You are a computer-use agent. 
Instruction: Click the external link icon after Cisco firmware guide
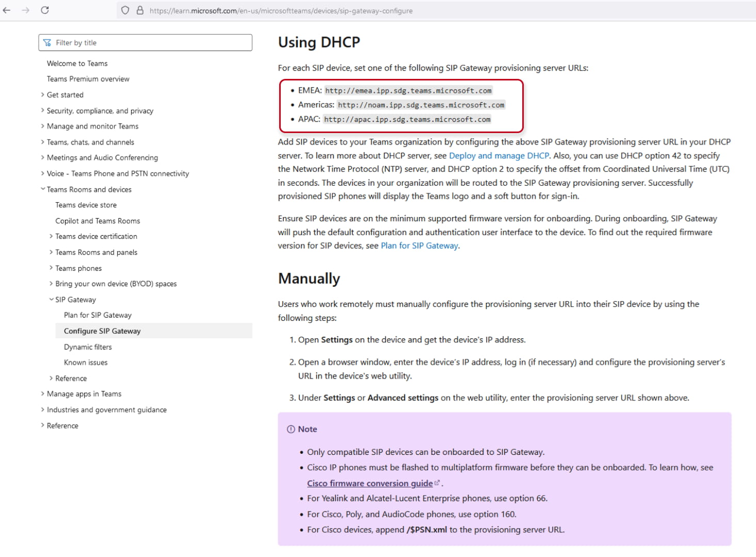437,483
